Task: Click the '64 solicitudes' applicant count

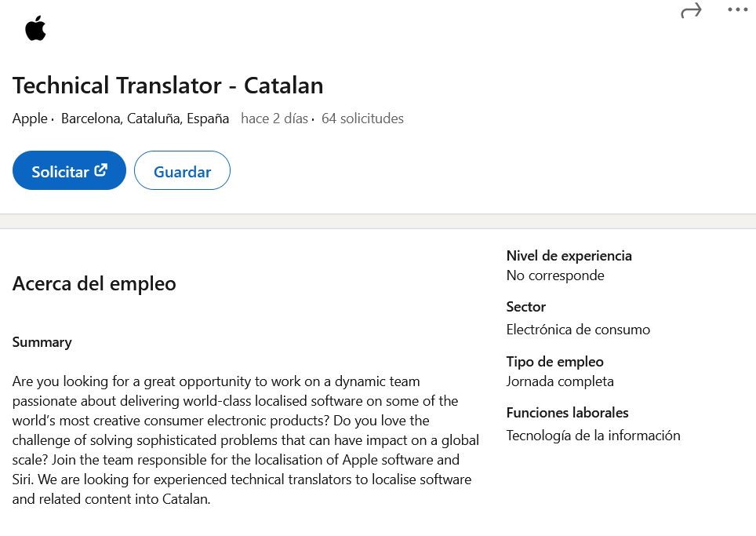Action: click(x=362, y=119)
